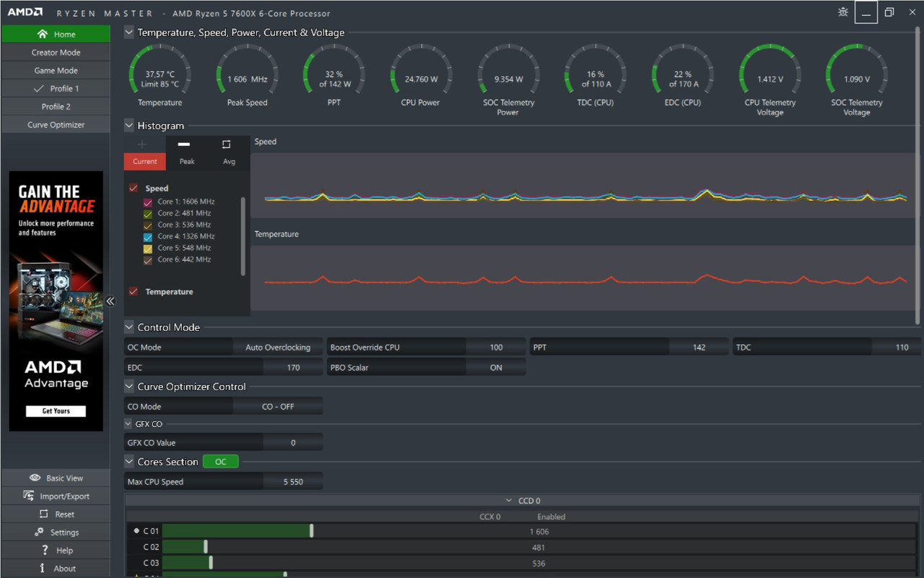The width and height of the screenshot is (924, 578).
Task: Click the histogram minus (shrink) icon
Action: [x=184, y=144]
